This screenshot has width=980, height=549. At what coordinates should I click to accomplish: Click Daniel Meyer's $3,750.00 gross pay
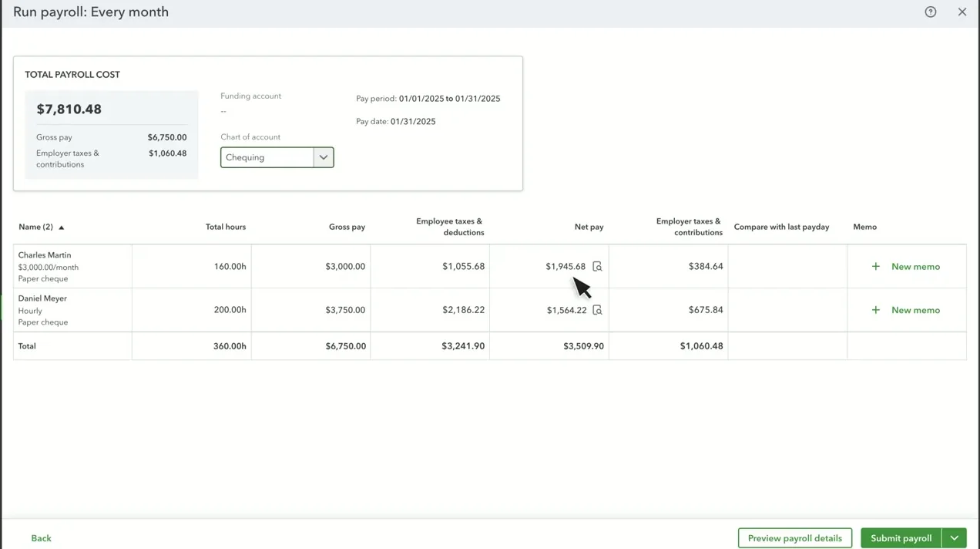345,310
